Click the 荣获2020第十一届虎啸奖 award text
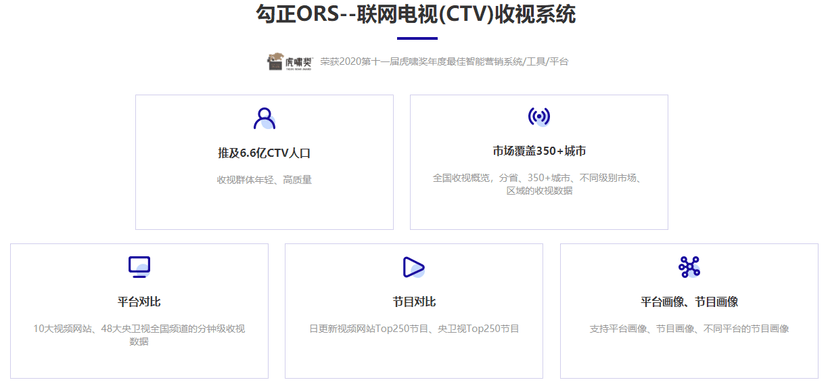 pos(445,62)
